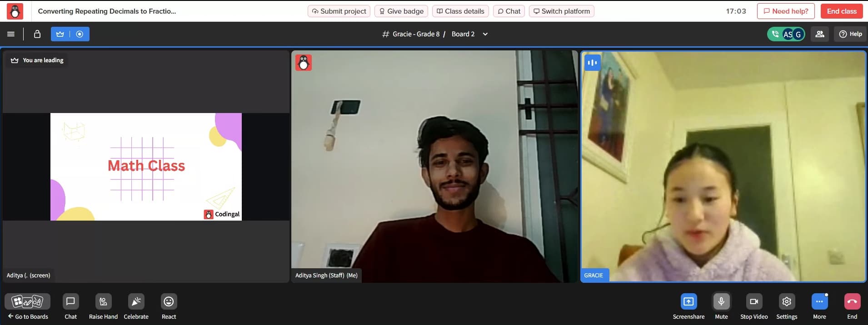Open the call participants AS G pill
The height and width of the screenshot is (325, 868).
pyautogui.click(x=786, y=34)
